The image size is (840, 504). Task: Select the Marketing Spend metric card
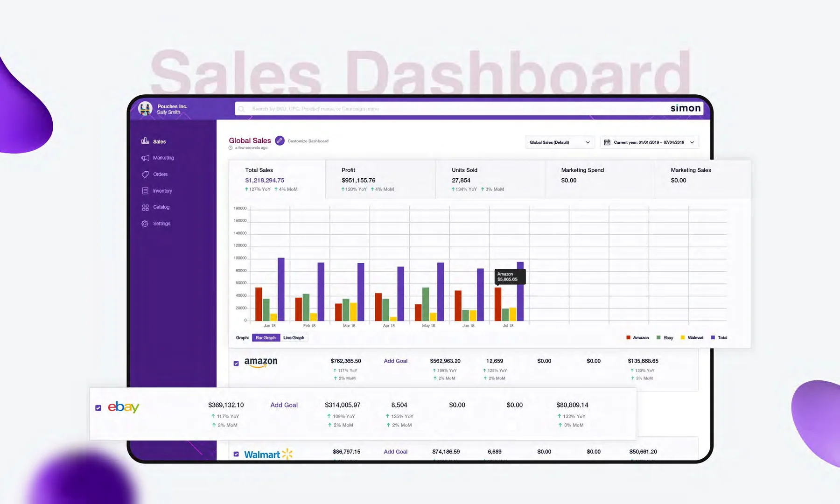[600, 180]
